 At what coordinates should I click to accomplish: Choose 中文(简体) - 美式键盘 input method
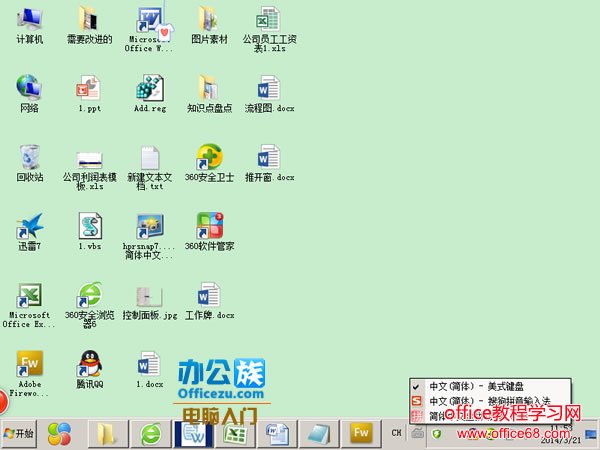click(490, 386)
